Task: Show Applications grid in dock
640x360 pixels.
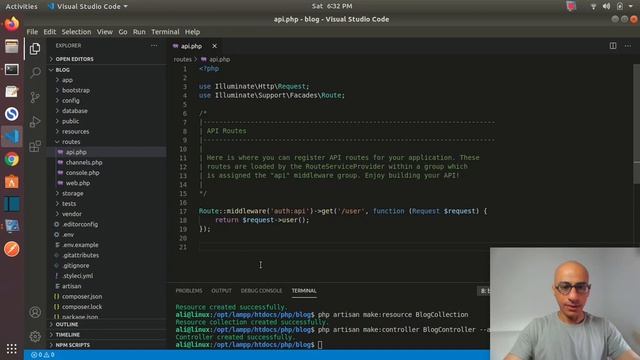Action: (x=11, y=349)
